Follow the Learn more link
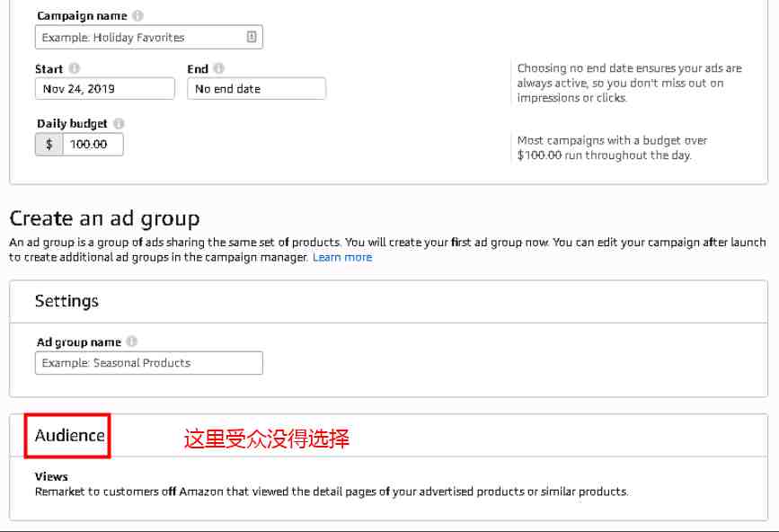This screenshot has height=532, width=779. 342,257
